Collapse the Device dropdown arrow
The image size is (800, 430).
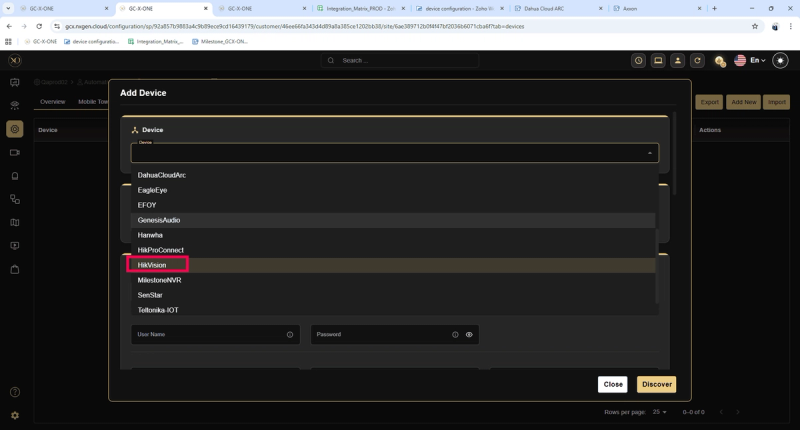(x=649, y=153)
